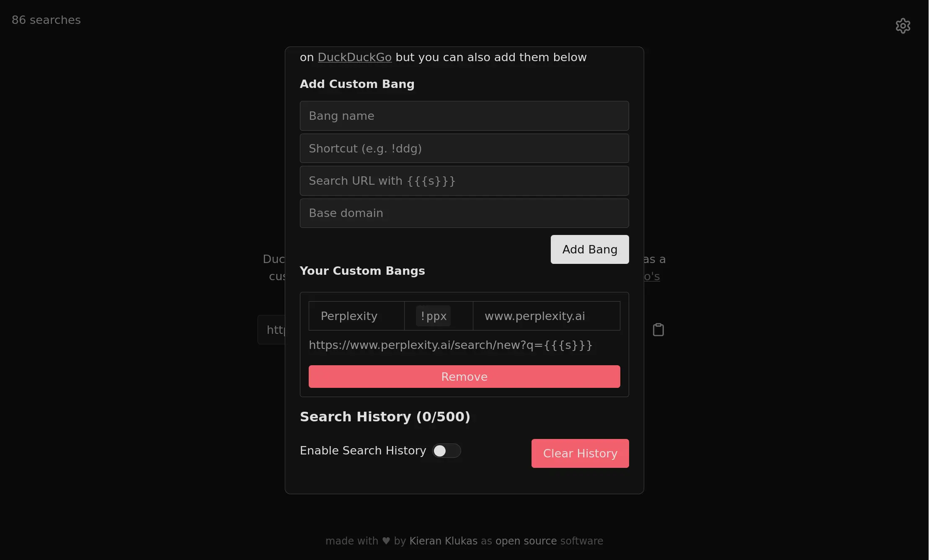Click the Clear History button
The image size is (929, 560).
coord(580,453)
